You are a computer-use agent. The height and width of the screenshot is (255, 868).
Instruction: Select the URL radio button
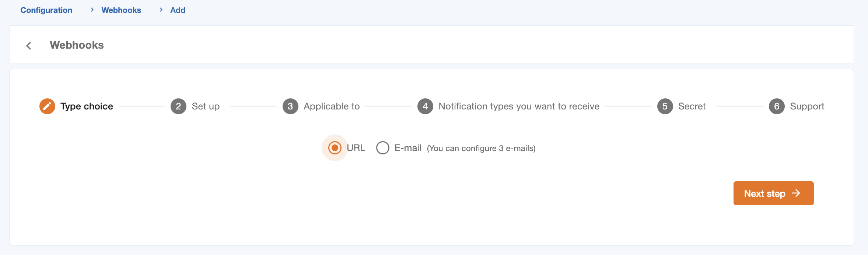tap(335, 148)
